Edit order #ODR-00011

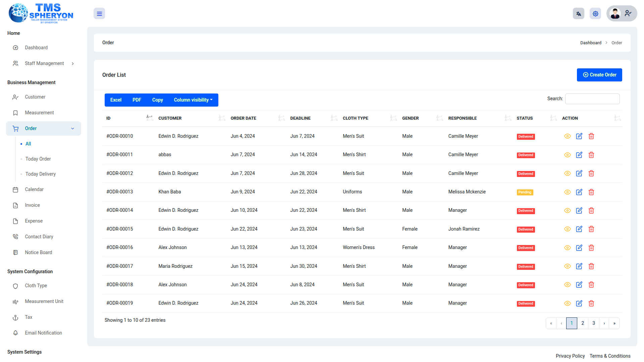tap(579, 155)
